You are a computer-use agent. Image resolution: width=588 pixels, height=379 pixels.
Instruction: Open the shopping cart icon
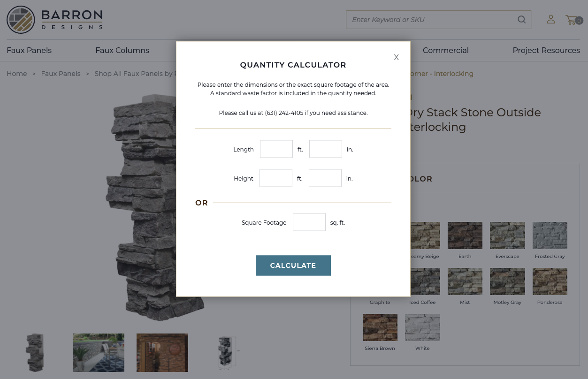coord(572,20)
